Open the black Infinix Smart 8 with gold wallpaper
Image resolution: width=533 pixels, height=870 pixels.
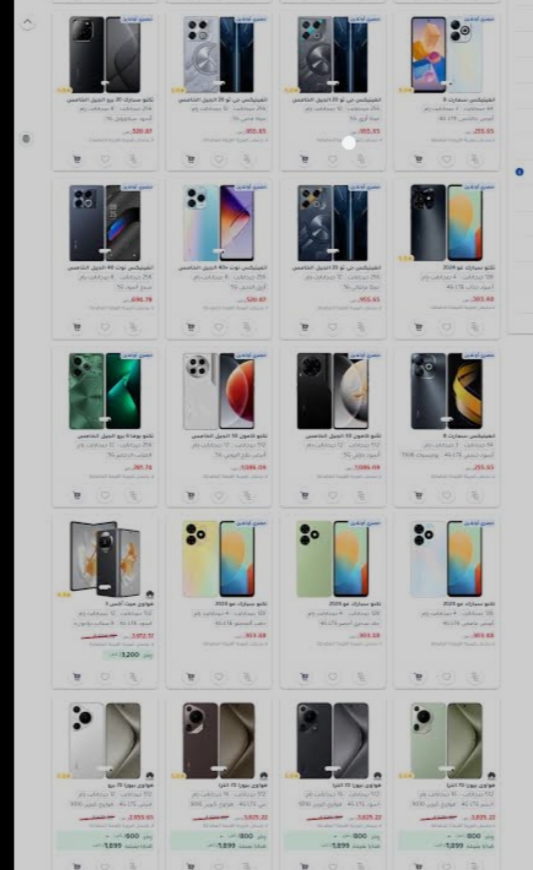point(446,391)
